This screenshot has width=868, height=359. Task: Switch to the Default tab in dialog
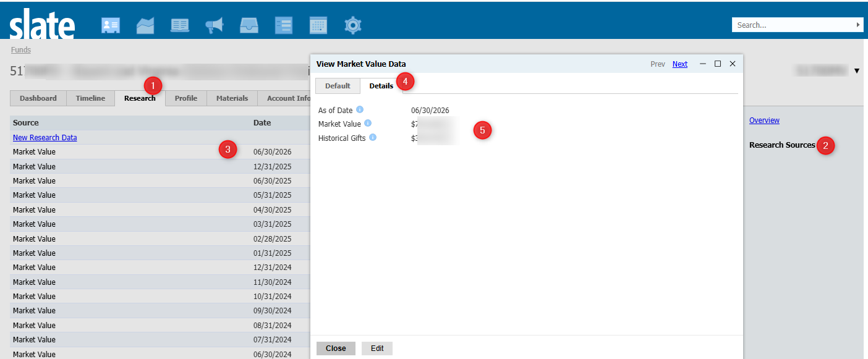[338, 86]
